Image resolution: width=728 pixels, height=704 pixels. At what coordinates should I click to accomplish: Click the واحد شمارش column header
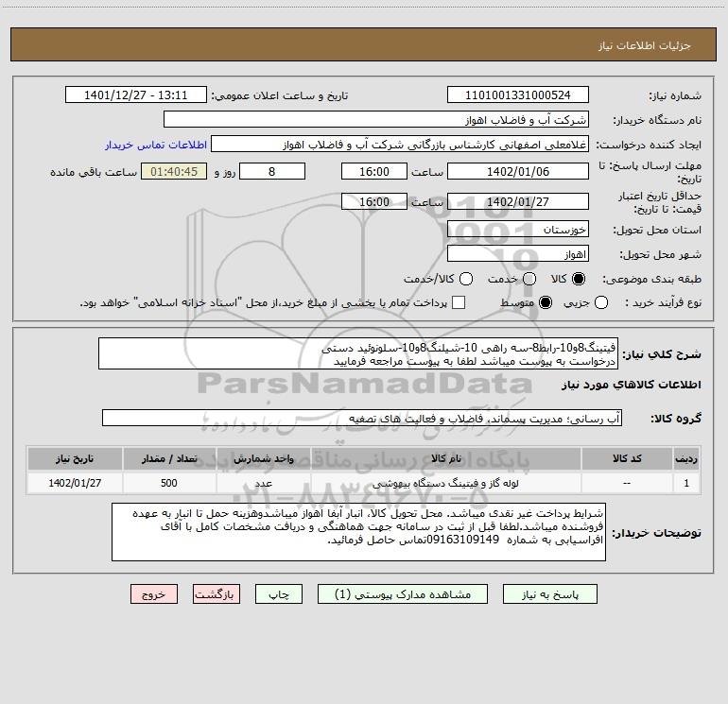coord(263,458)
